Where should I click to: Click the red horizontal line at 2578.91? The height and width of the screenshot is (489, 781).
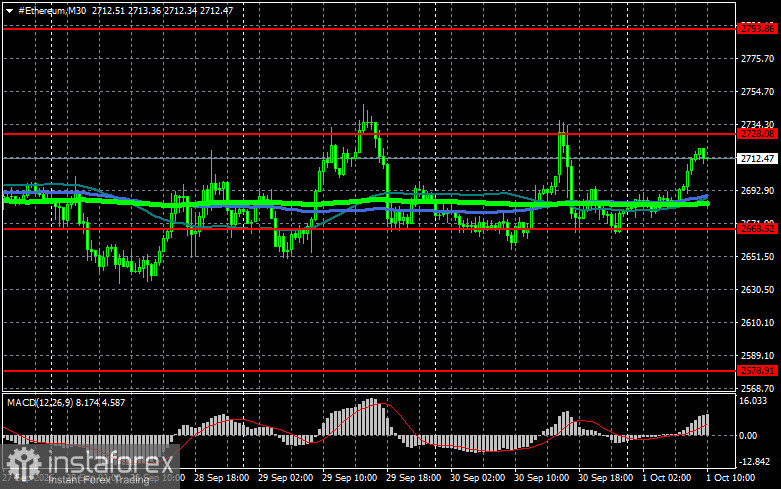[x=369, y=371]
